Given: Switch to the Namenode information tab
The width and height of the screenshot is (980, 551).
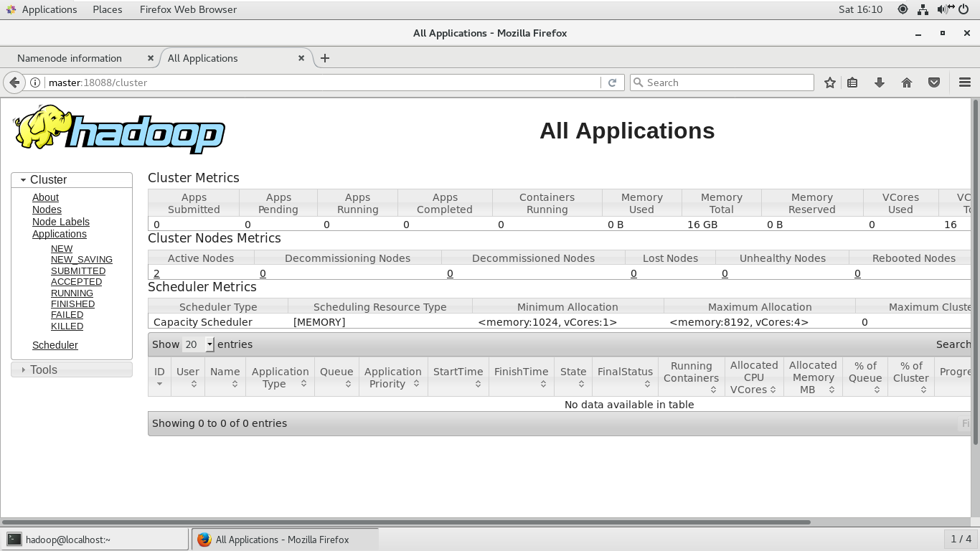Looking at the screenshot, I should [70, 58].
